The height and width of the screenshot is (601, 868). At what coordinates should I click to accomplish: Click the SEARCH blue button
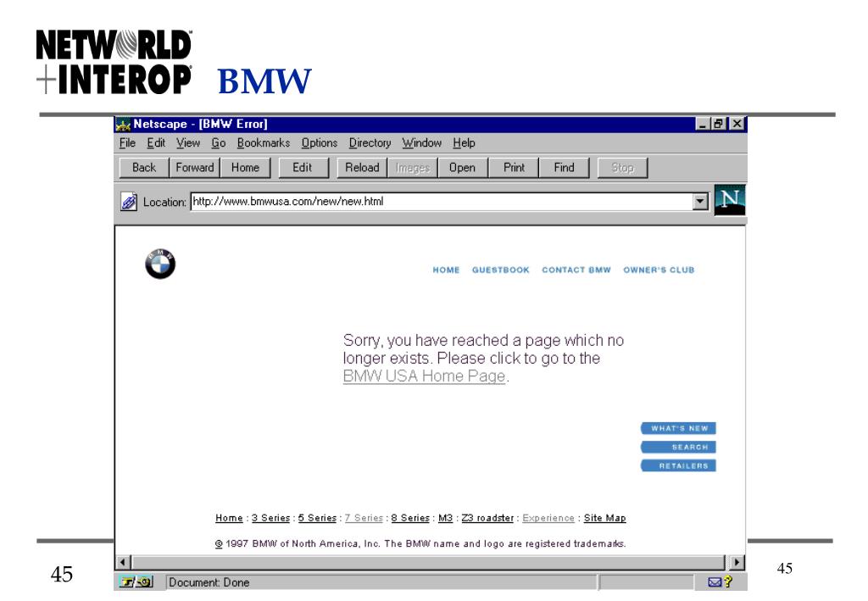(x=678, y=448)
